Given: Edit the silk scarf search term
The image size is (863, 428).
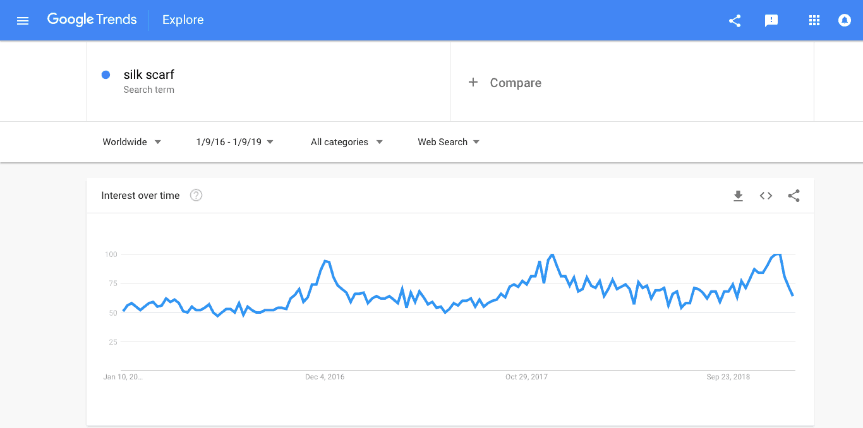Looking at the screenshot, I should point(149,75).
